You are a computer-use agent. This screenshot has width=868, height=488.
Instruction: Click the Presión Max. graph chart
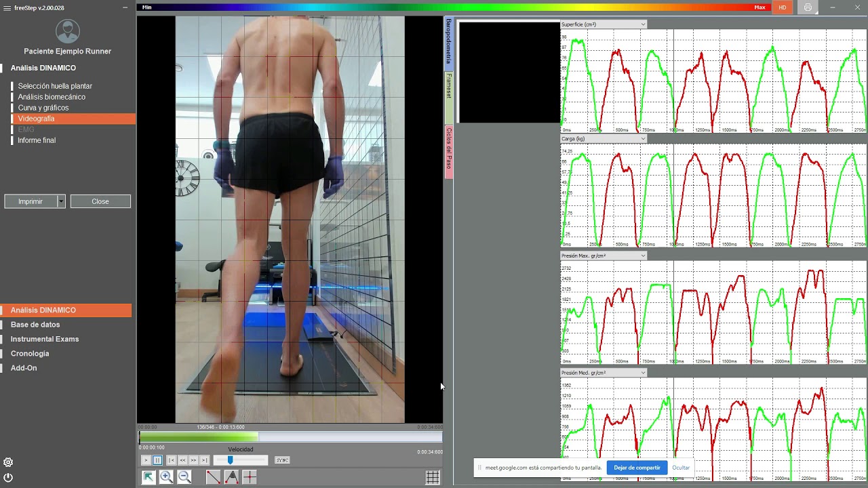point(713,312)
